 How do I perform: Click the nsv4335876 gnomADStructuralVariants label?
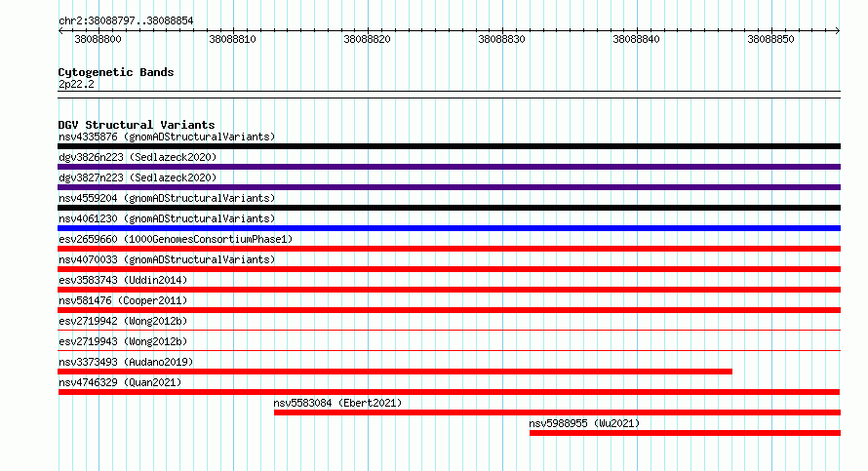(x=167, y=137)
